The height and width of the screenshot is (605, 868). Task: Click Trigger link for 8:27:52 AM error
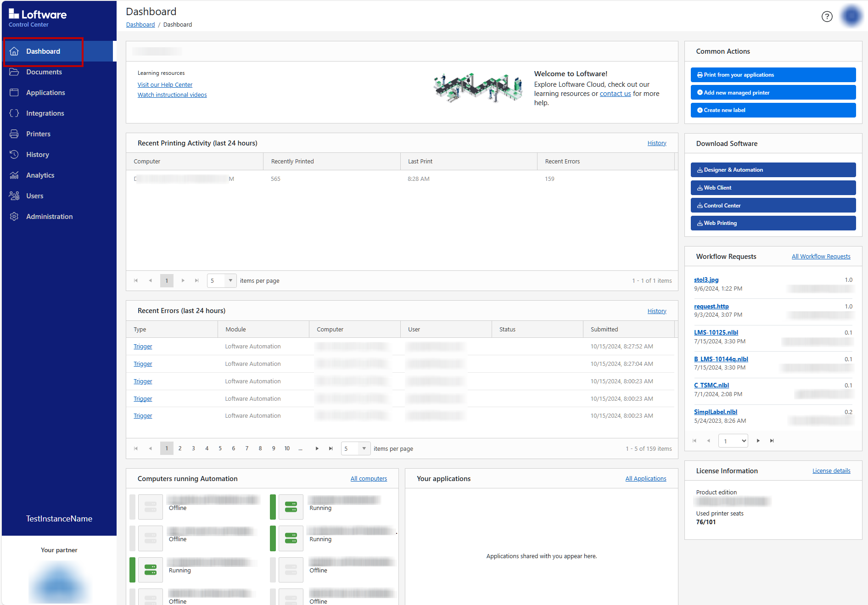point(143,346)
